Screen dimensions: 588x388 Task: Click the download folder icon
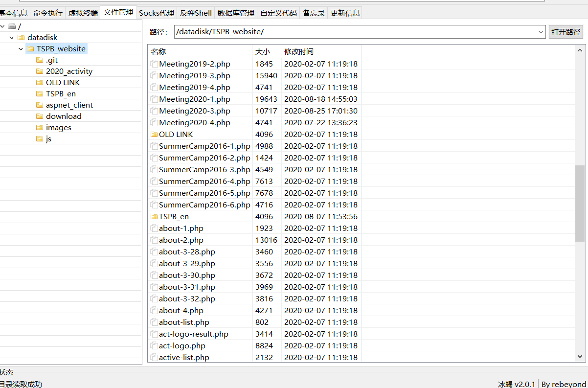[x=40, y=116]
